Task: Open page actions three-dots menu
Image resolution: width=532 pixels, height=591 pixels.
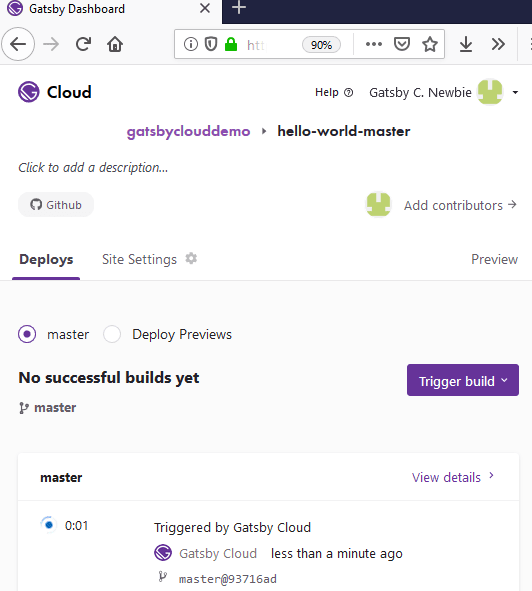Action: click(x=374, y=44)
